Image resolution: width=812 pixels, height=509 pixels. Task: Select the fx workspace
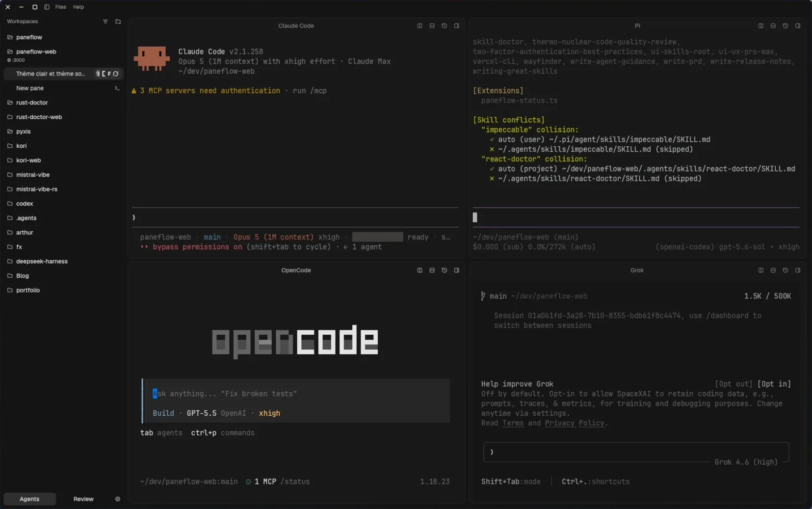pos(63,247)
